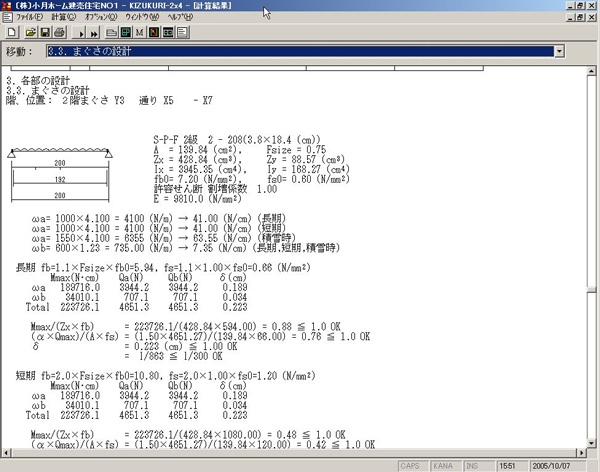
Task: Expand the 移動 section dropdown arrow
Action: (558, 50)
